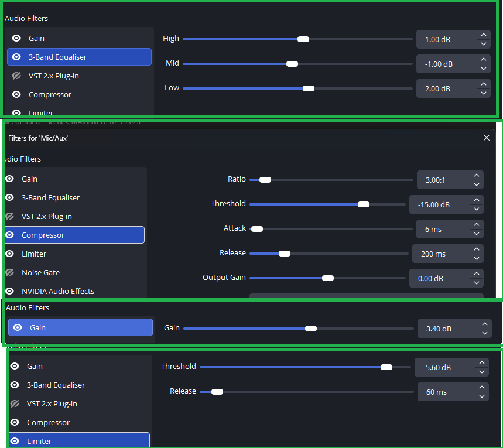Toggle the NVIDIA Audio Effects eye icon
This screenshot has height=448, width=503.
click(x=9, y=291)
